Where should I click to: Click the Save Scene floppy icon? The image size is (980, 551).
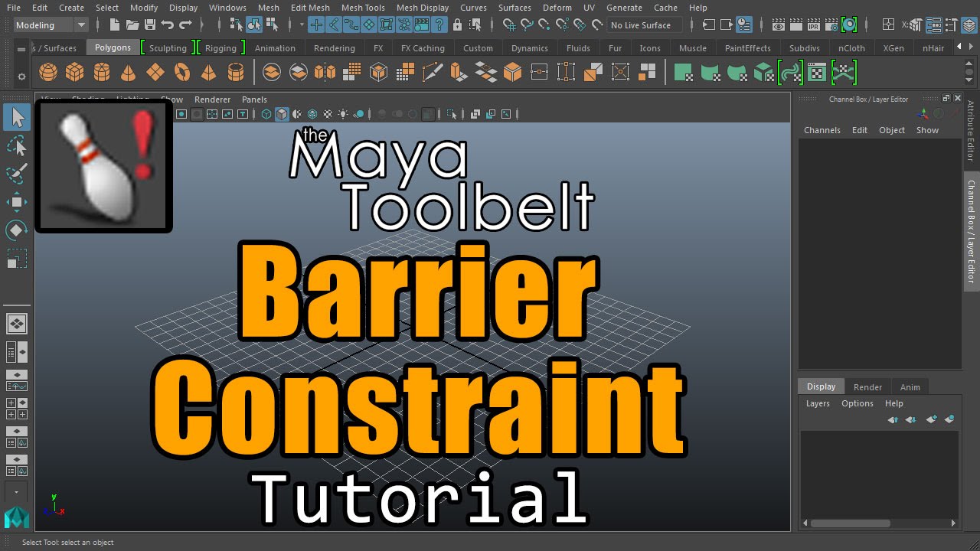pyautogui.click(x=150, y=25)
